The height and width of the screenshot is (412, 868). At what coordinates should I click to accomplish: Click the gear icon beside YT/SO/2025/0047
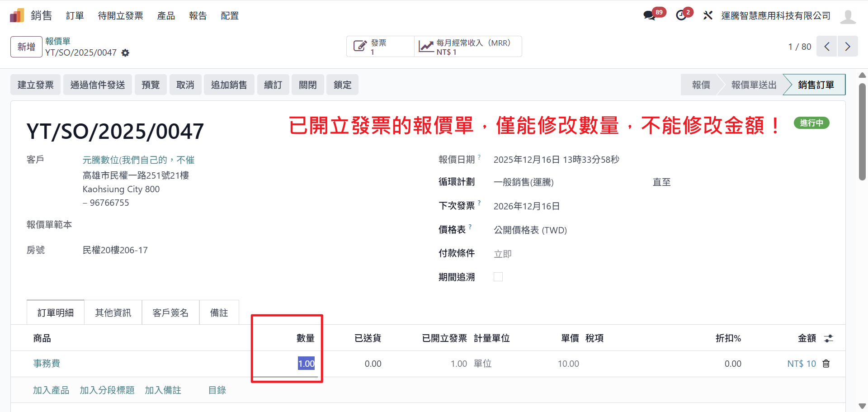(x=126, y=53)
